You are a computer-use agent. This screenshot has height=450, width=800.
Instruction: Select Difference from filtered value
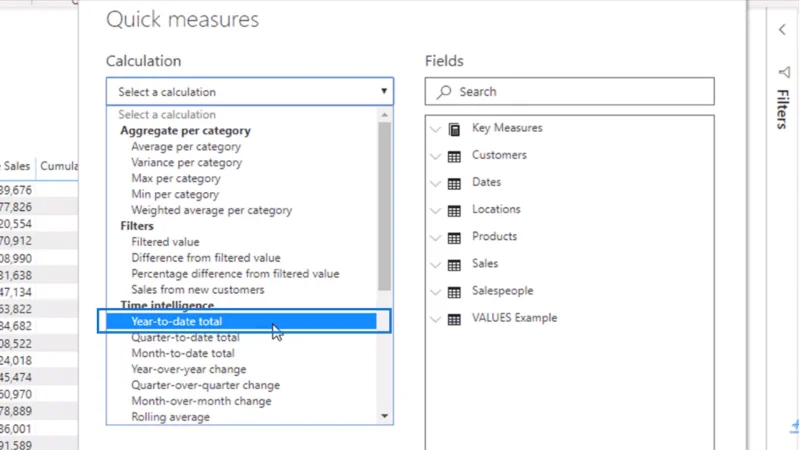[206, 258]
